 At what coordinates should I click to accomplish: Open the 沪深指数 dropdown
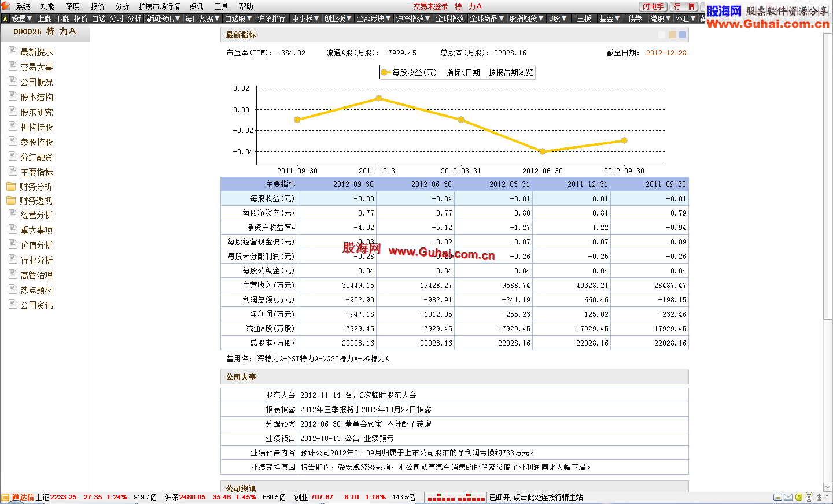[413, 18]
